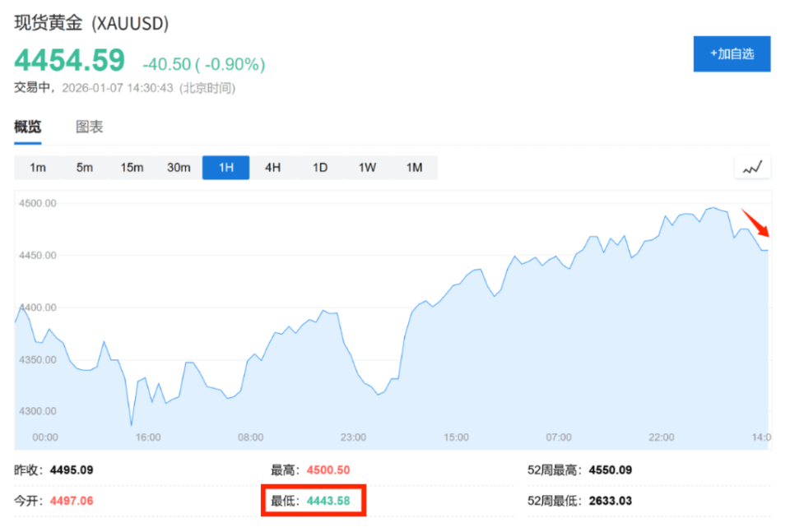This screenshot has width=790, height=532.
Task: Switch to the 15m timeframe
Action: coord(132,166)
